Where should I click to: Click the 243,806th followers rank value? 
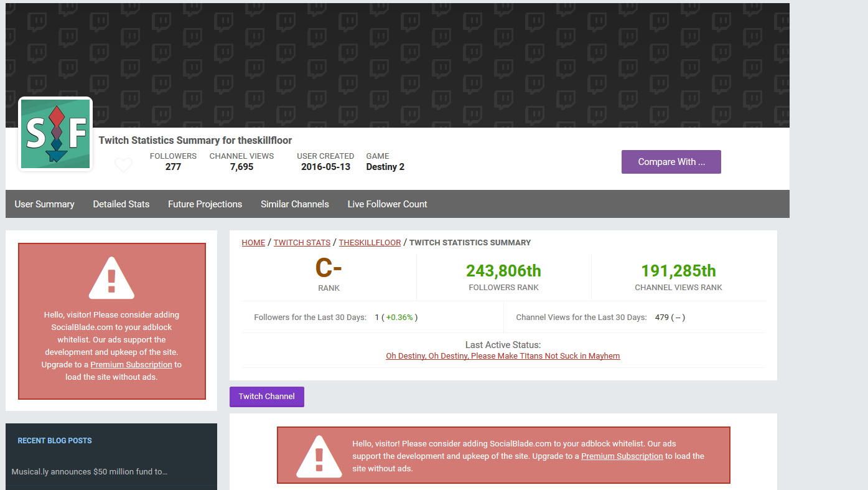point(503,271)
